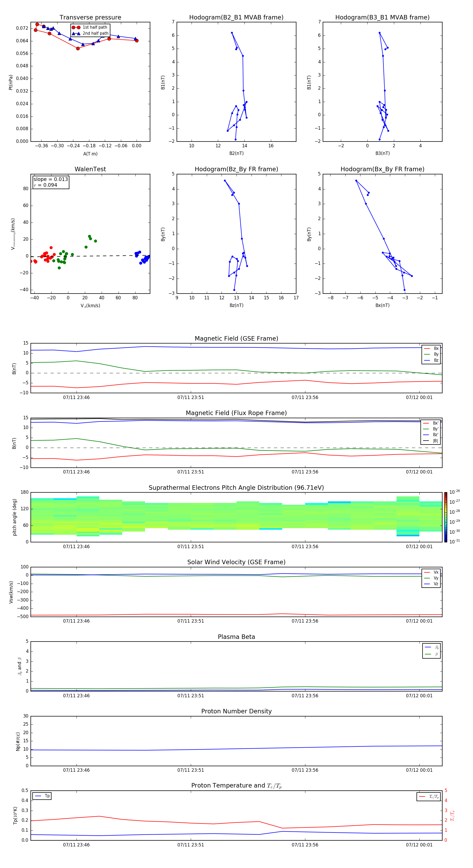Click 'pitch angle (deg)' axis label

[14, 517]
